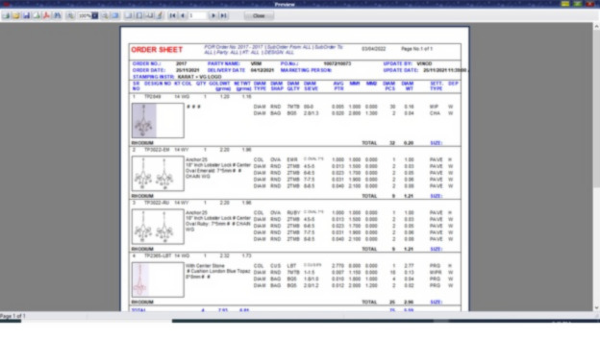Image resolution: width=600 pixels, height=364 pixels.
Task: Click the binoculars find icon
Action: click(x=58, y=15)
